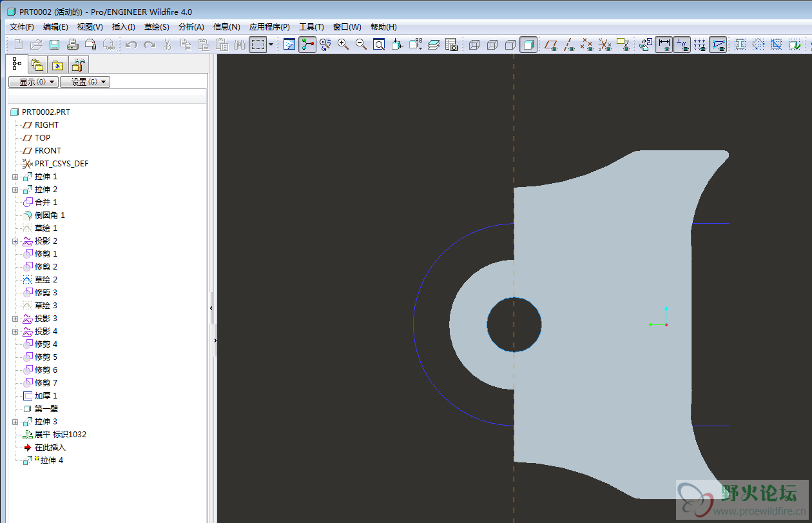Screen dimensions: 812x523
Task: Toggle the Shading display mode
Action: (x=528, y=44)
